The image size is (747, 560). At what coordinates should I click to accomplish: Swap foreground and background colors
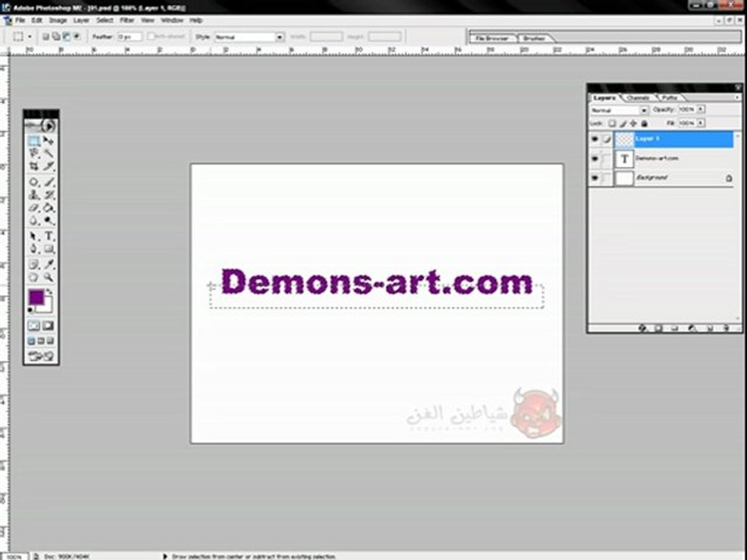point(49,292)
